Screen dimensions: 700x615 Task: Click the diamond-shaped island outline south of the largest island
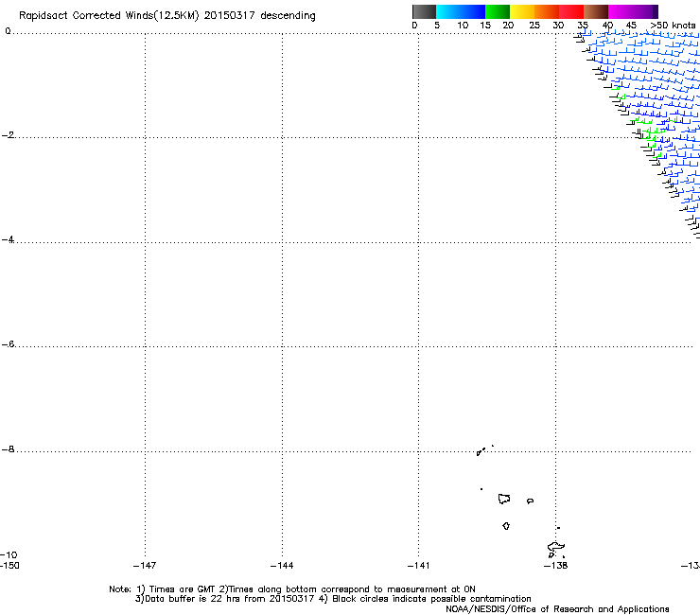click(x=506, y=526)
